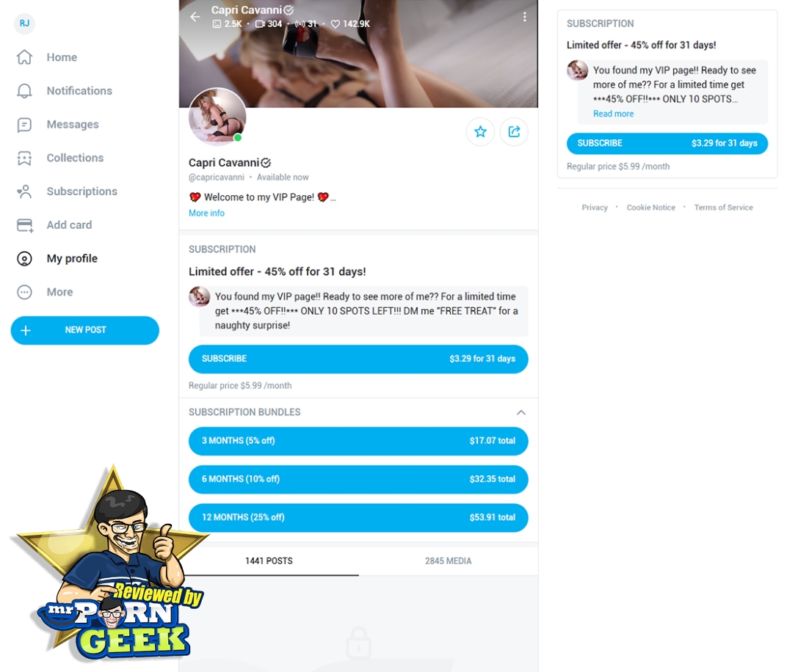Subscribe for $3.29 in main panel

pyautogui.click(x=358, y=359)
